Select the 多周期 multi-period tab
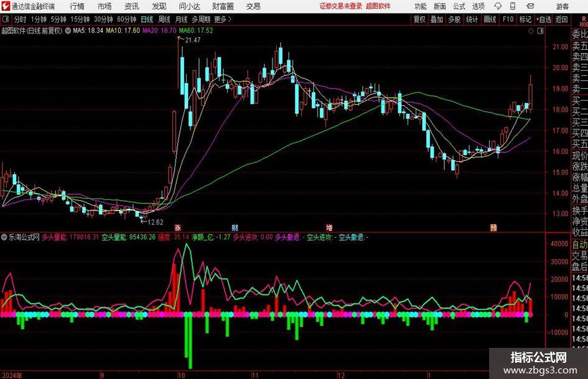Viewport: 588px width, 379px height. click(x=201, y=19)
